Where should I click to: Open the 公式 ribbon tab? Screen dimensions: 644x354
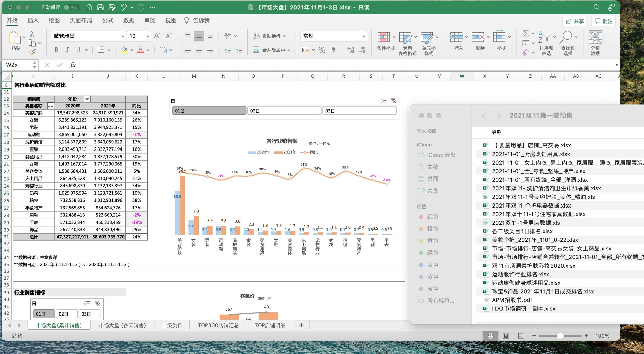click(x=108, y=20)
